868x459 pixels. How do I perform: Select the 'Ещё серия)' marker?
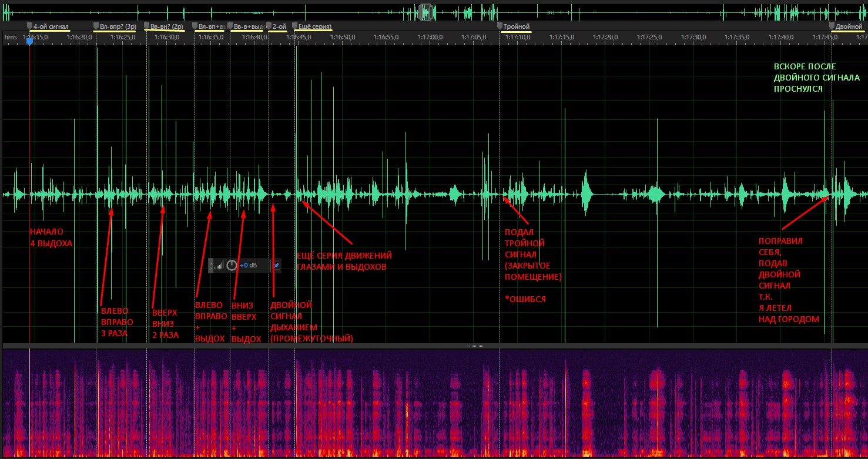pos(311,26)
